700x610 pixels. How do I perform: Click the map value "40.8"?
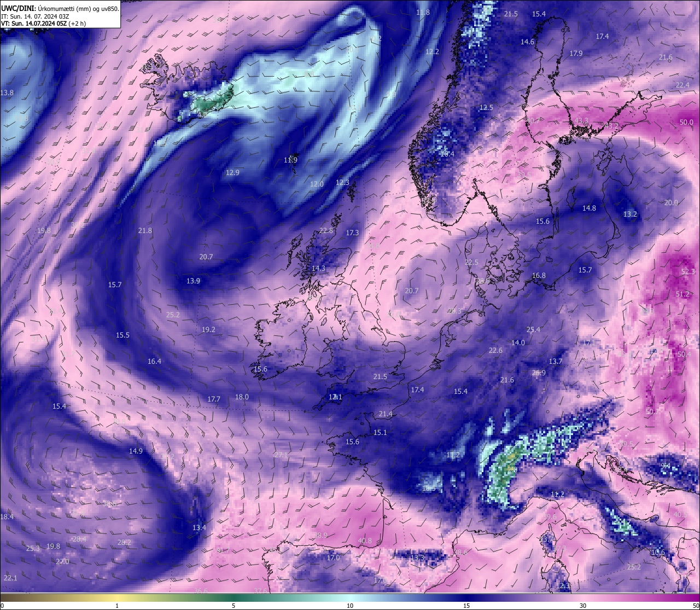pyautogui.click(x=365, y=541)
